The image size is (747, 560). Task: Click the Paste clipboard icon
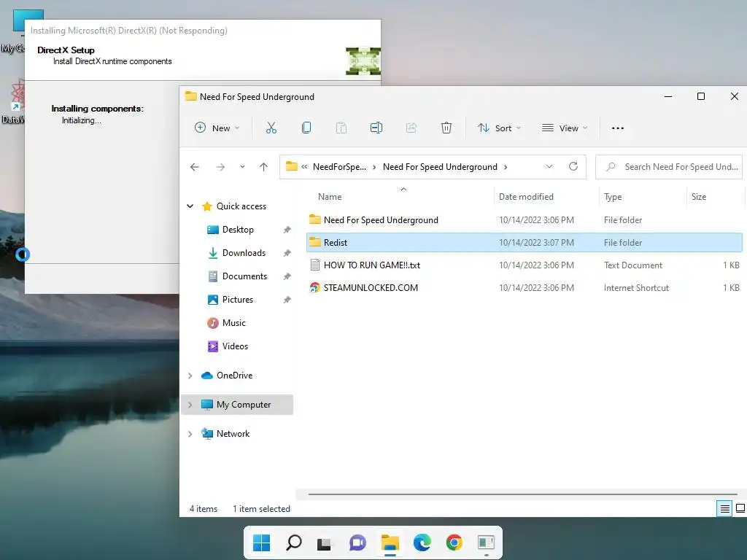coord(341,128)
